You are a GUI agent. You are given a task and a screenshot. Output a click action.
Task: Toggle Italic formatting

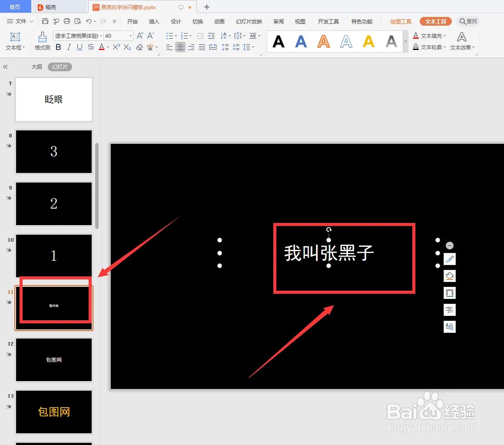(x=69, y=47)
